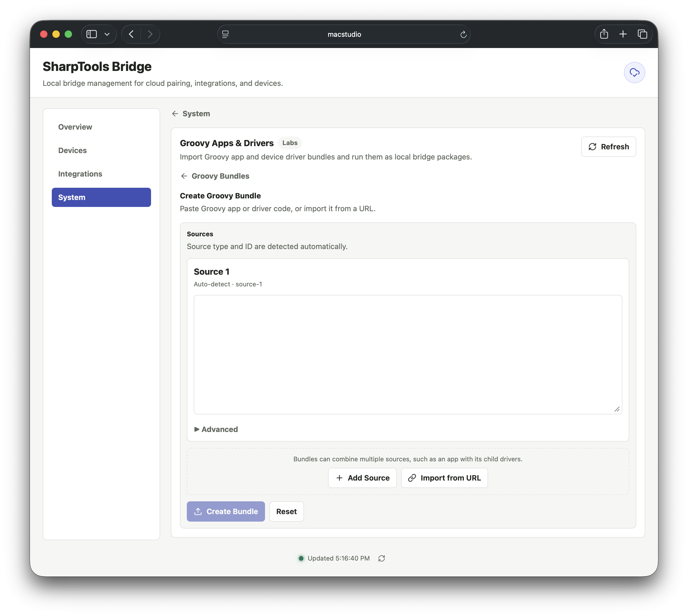Click the Reset button
The width and height of the screenshot is (688, 616).
click(286, 511)
